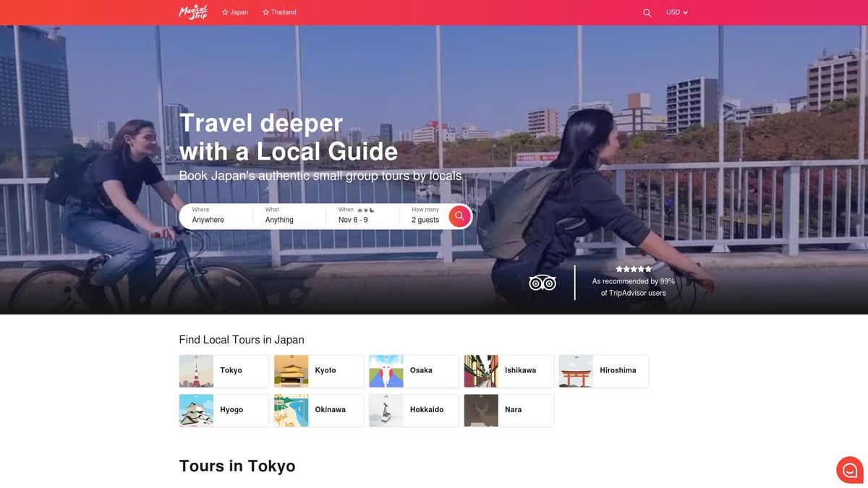This screenshot has width=868, height=488.
Task: Select the Kyoto local tours card
Action: pos(318,370)
